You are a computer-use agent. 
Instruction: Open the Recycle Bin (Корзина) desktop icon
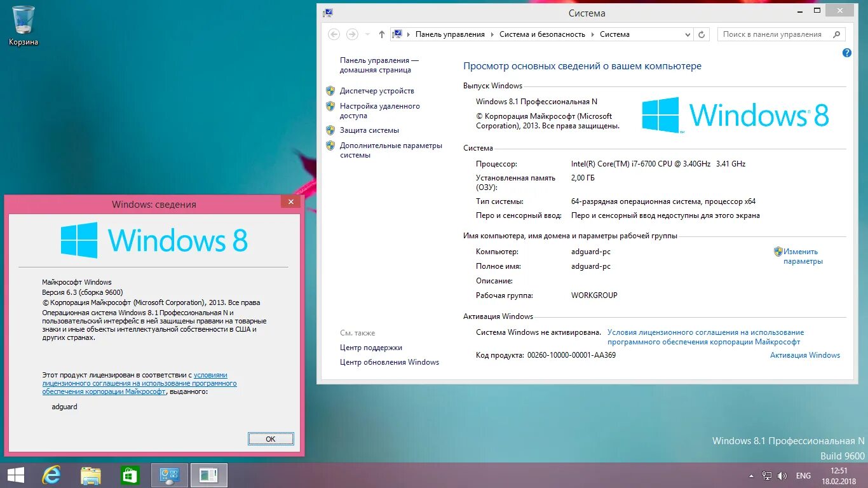24,25
